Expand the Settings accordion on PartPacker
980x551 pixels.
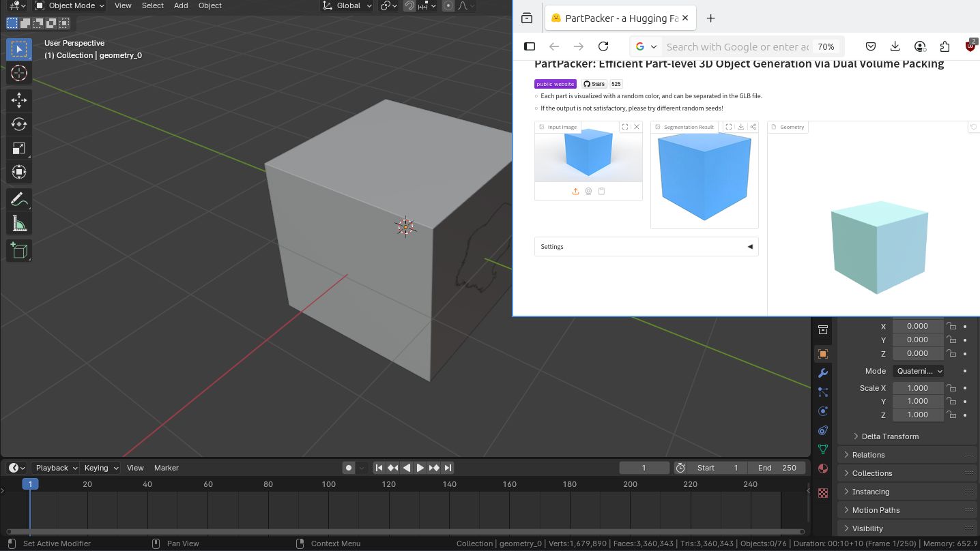(646, 247)
